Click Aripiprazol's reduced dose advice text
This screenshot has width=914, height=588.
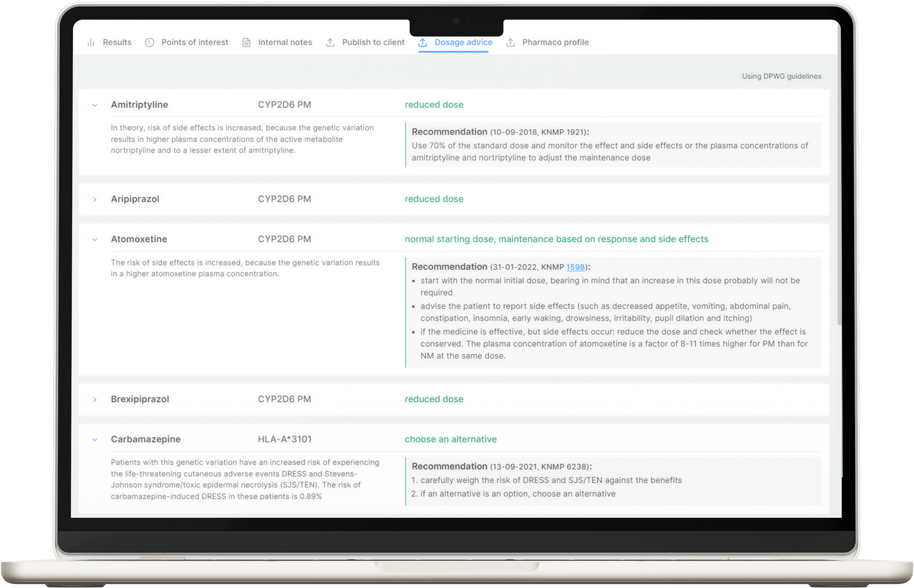click(434, 199)
